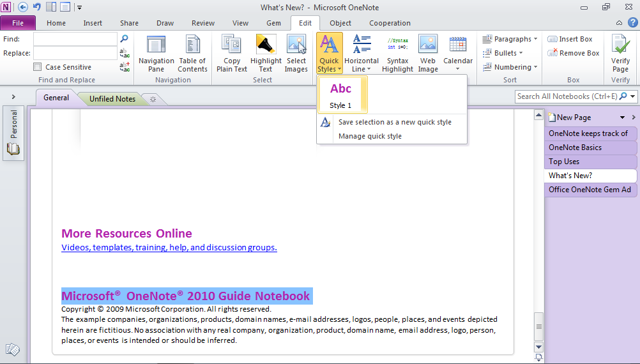Switch to the Insert ribbon tab
The width and height of the screenshot is (640, 364).
[x=93, y=23]
